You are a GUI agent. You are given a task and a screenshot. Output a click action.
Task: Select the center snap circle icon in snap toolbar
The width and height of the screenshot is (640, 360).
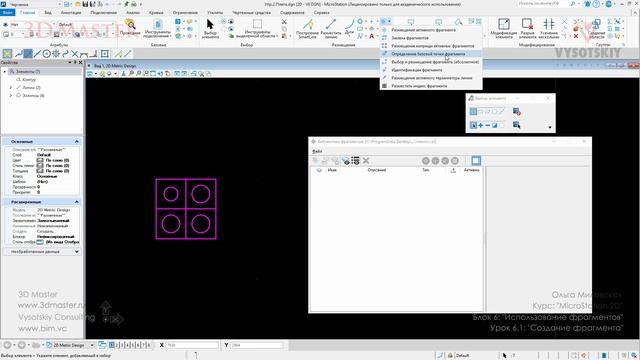[x=47, y=53]
